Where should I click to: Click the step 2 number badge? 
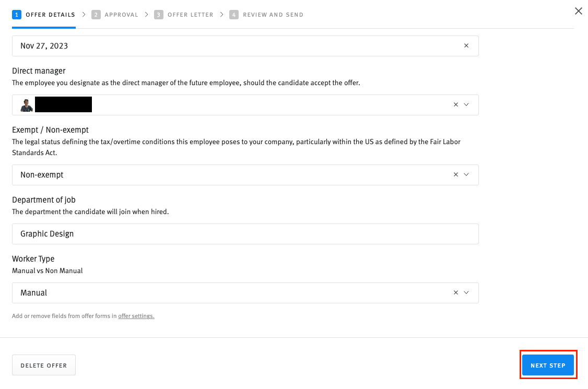[x=96, y=15]
